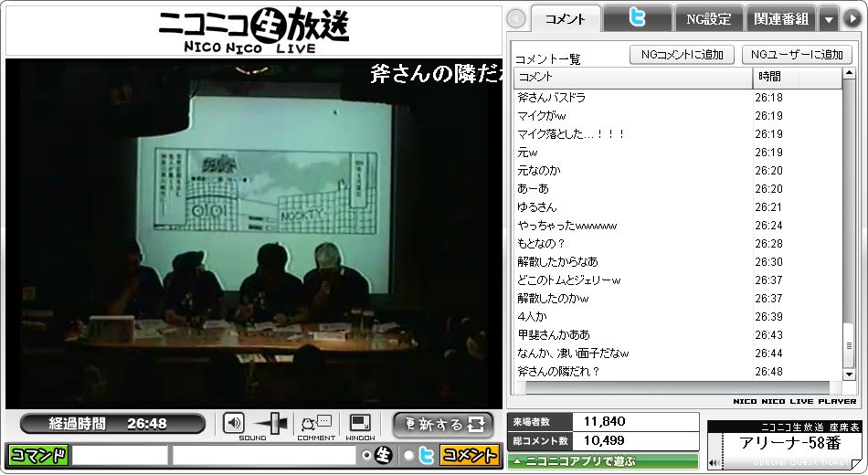Click the comment list scroll up arrow
Screen dimensions: 868x475
pos(849,74)
